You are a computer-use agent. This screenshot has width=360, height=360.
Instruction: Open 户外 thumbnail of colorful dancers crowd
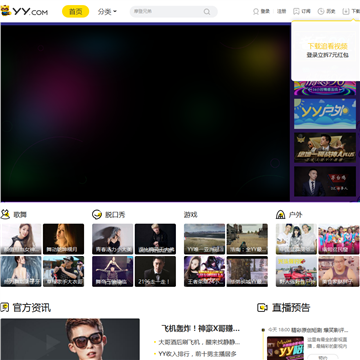(x=339, y=239)
